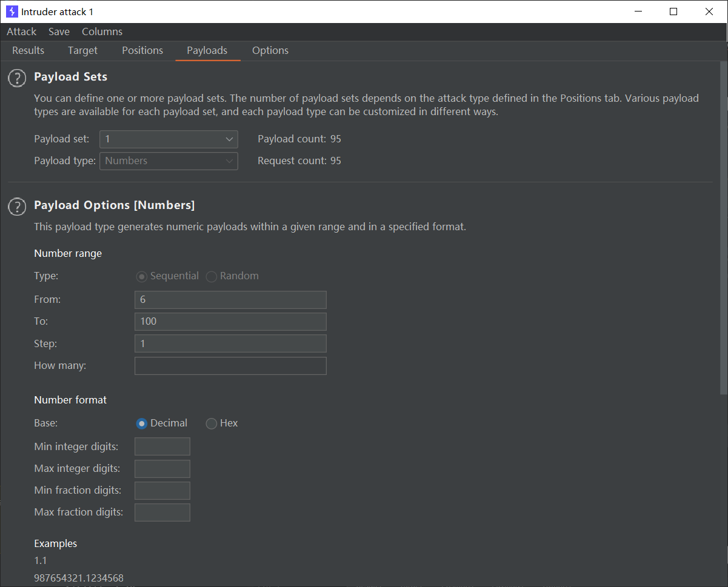Click the Number range label
Viewport: 728px width, 587px height.
coord(68,254)
